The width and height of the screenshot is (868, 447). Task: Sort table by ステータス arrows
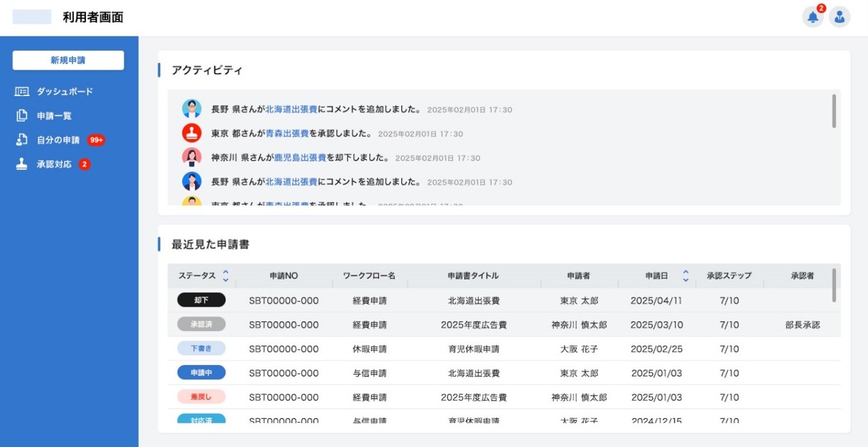[225, 276]
